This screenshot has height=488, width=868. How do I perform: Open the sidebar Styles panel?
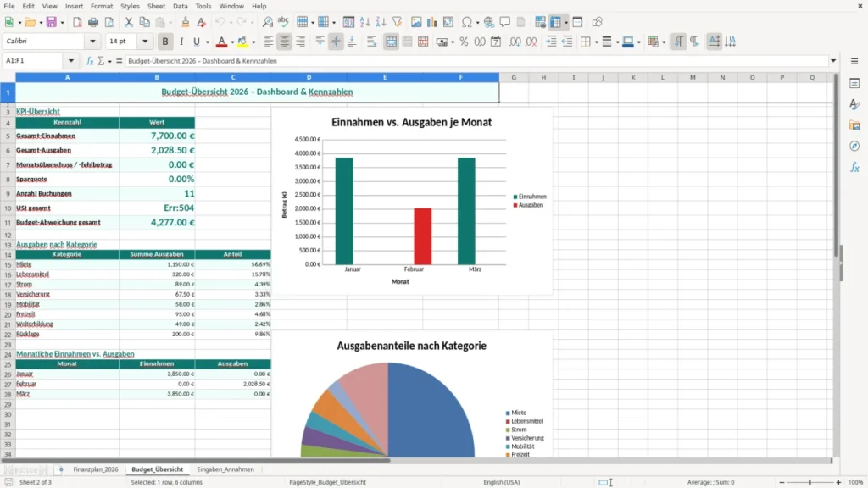[854, 104]
